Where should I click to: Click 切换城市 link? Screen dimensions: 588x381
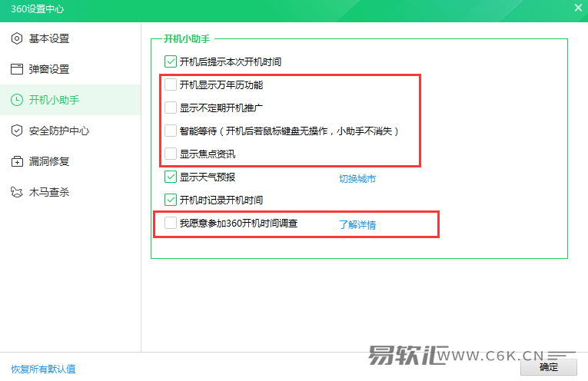point(357,179)
